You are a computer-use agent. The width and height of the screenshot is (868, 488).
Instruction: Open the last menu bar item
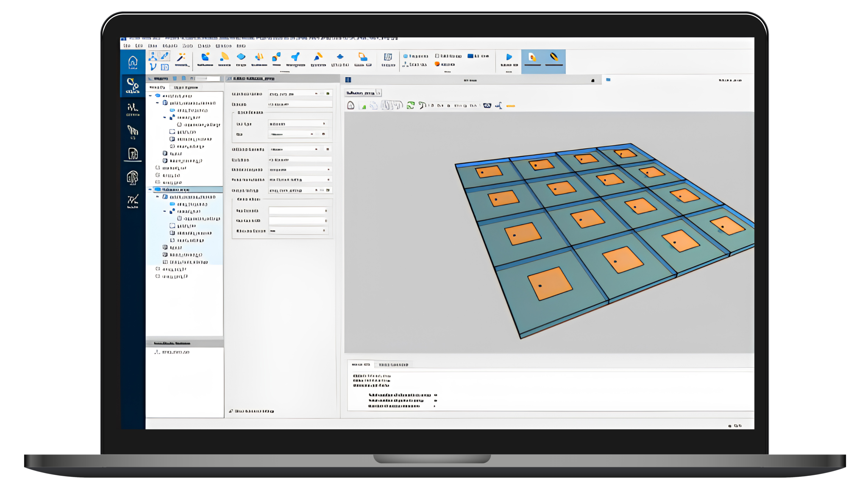pyautogui.click(x=241, y=46)
